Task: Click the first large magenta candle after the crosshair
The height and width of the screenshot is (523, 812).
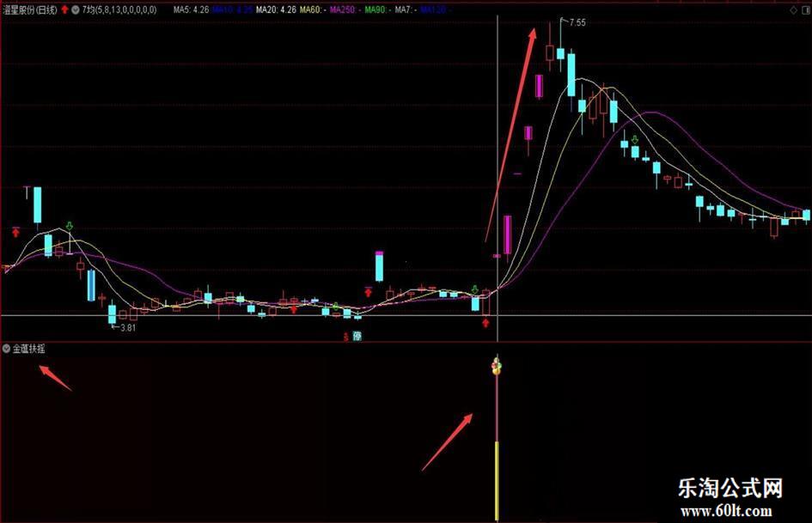Action: point(508,234)
